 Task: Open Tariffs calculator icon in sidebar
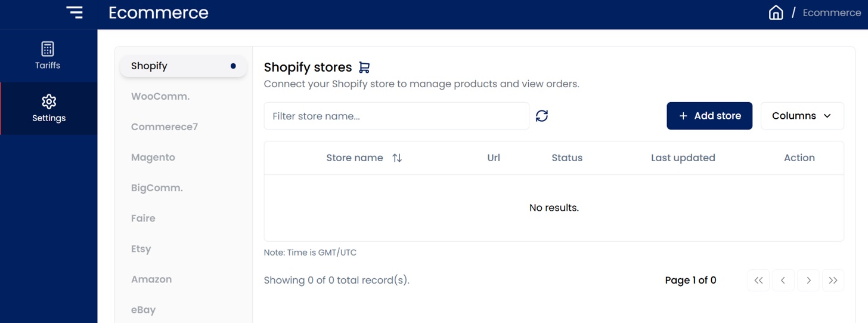pos(48,49)
